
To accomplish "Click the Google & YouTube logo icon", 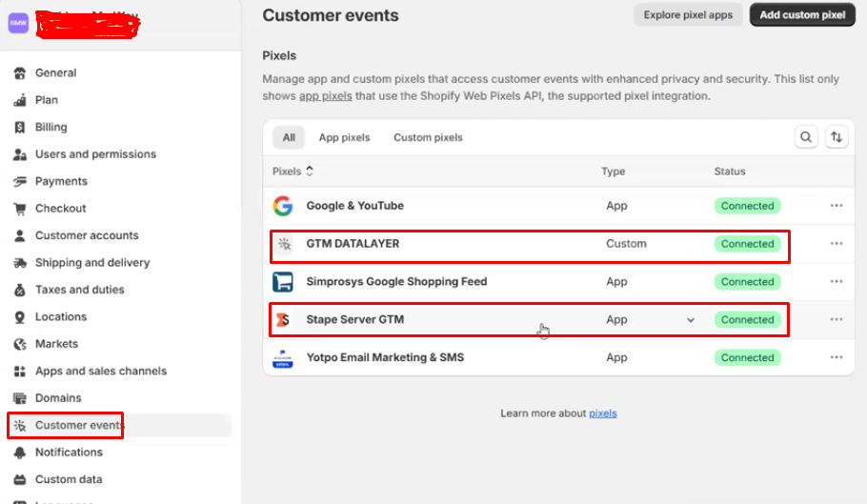I will point(283,206).
